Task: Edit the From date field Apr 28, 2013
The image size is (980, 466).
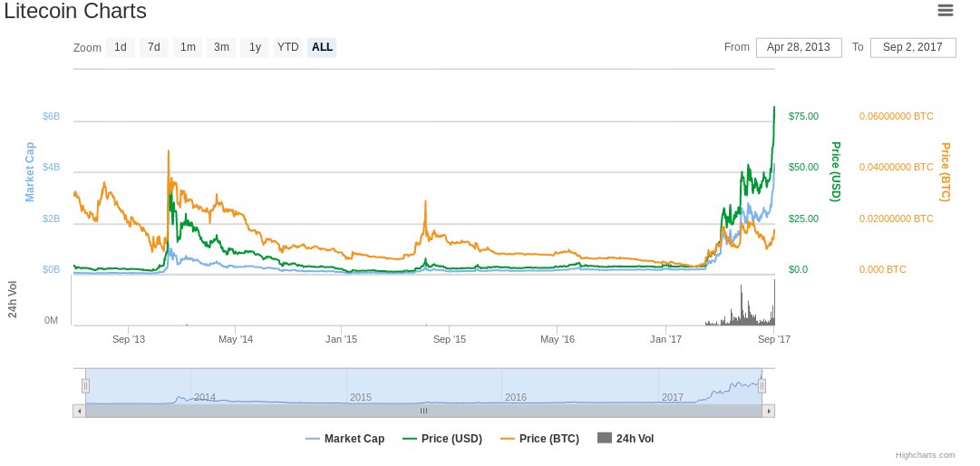Action: point(799,47)
